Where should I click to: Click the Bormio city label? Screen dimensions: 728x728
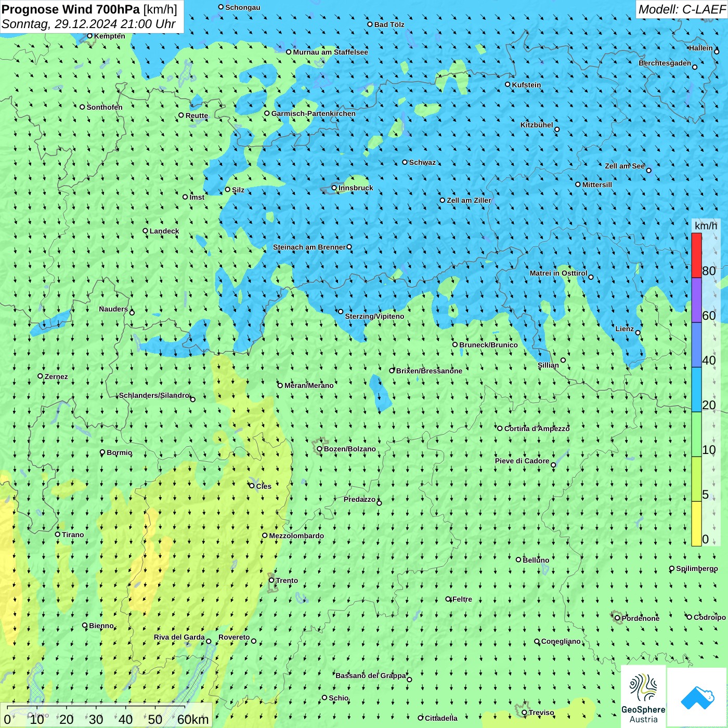[120, 452]
